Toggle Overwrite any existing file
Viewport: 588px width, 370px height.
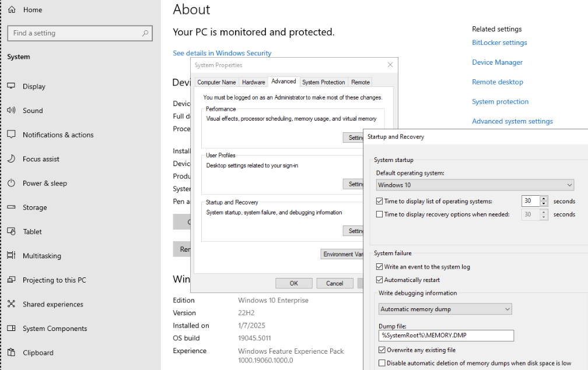pyautogui.click(x=382, y=350)
